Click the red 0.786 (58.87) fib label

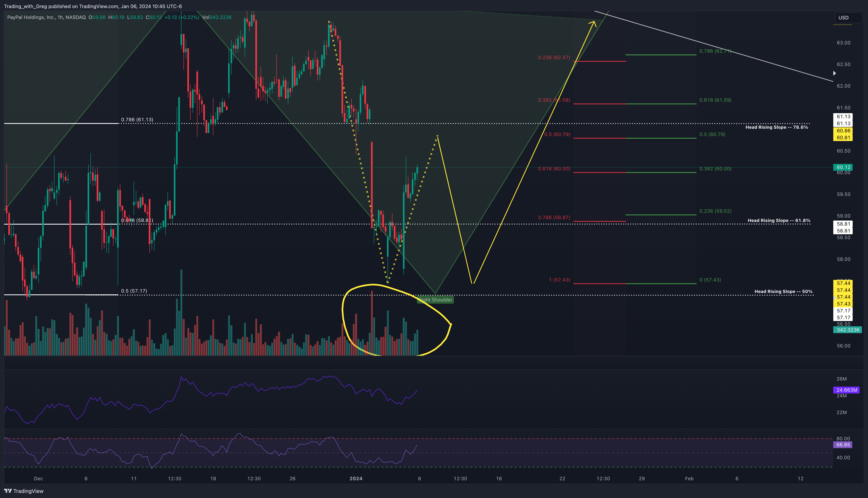pyautogui.click(x=554, y=218)
